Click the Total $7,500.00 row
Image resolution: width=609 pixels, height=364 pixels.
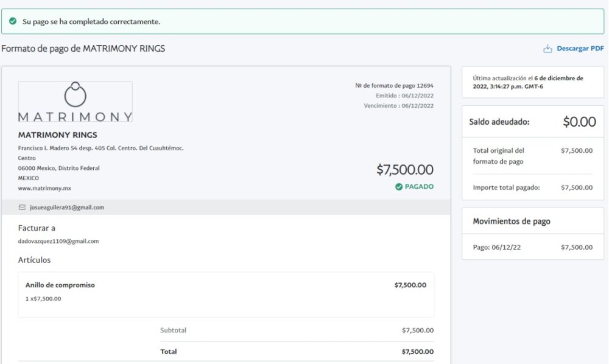pyautogui.click(x=297, y=352)
